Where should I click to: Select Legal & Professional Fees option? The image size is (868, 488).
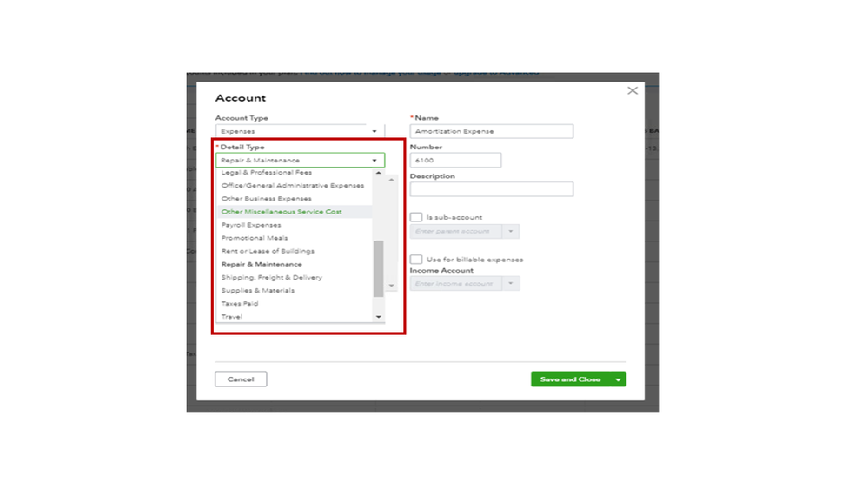coord(266,172)
